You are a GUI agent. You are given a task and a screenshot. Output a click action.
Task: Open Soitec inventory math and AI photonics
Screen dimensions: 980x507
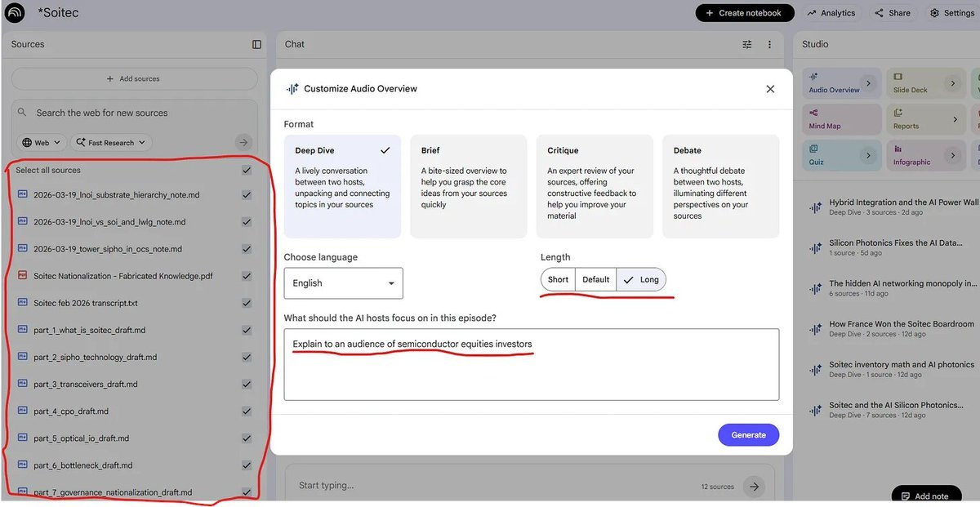(893, 370)
